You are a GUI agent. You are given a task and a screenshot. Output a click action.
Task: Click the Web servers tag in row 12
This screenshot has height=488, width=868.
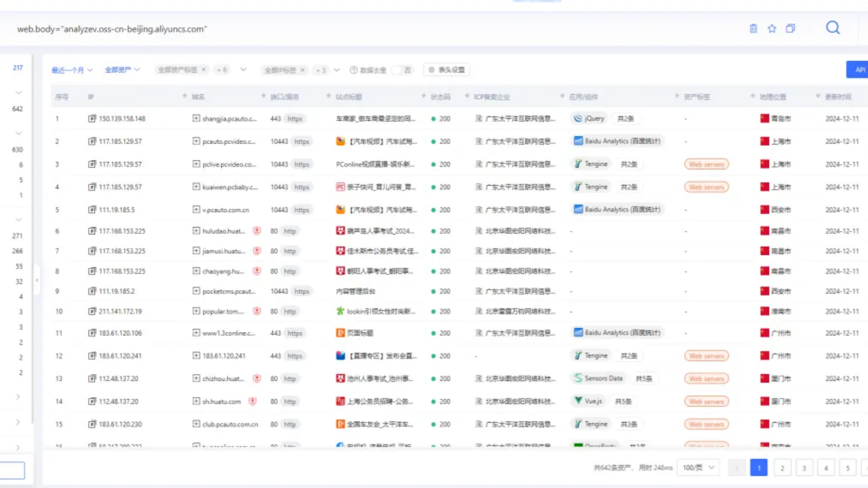point(707,356)
